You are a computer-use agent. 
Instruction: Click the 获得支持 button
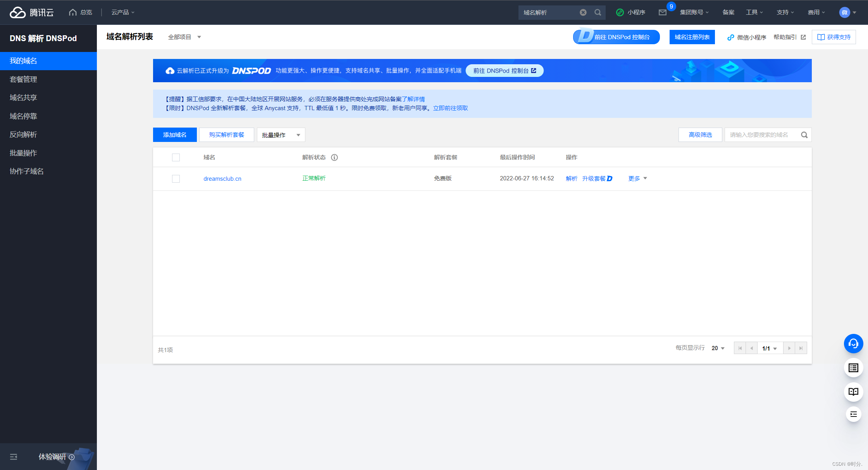[x=834, y=37]
